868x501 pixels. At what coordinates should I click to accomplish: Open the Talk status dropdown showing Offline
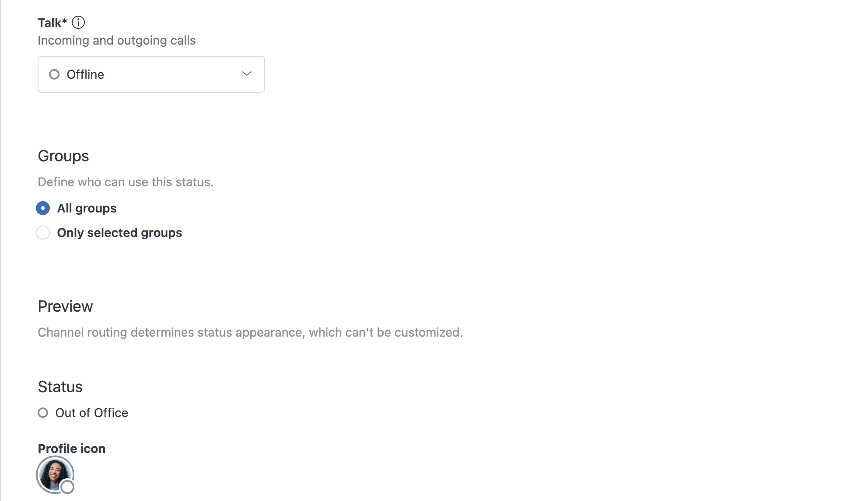tap(151, 74)
